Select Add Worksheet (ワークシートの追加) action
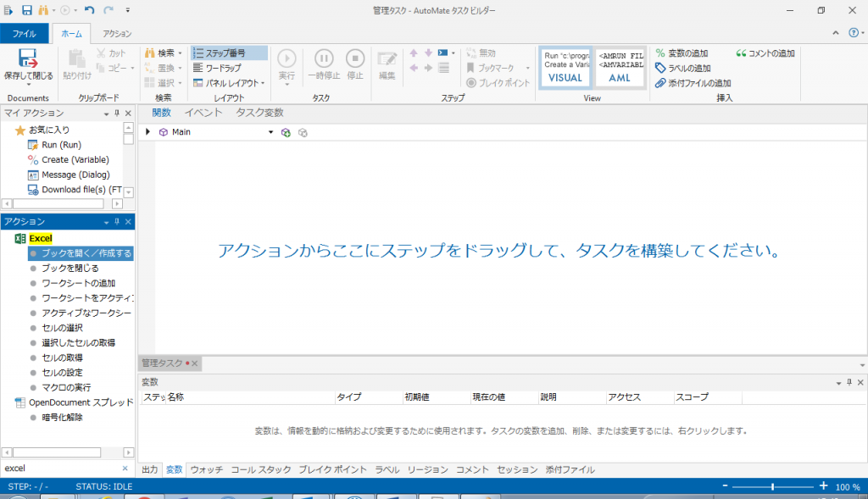The height and width of the screenshot is (499, 868). click(x=79, y=283)
